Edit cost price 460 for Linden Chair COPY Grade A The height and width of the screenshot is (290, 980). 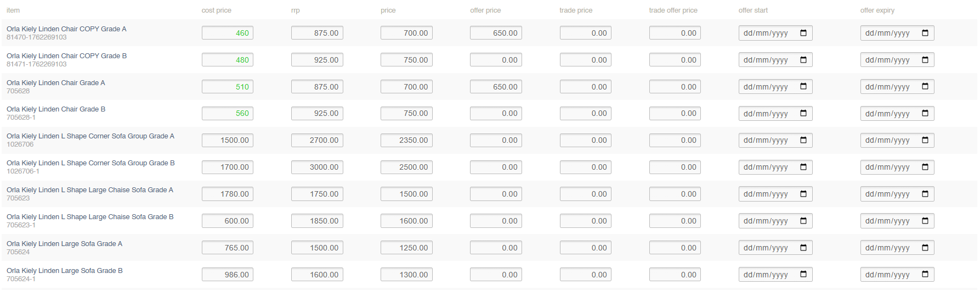pyautogui.click(x=227, y=33)
